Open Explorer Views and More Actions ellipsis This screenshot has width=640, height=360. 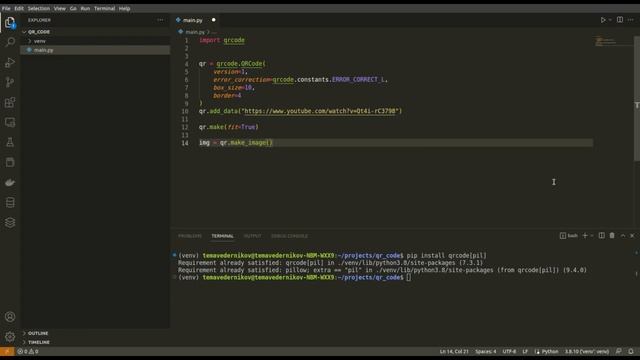(x=160, y=20)
